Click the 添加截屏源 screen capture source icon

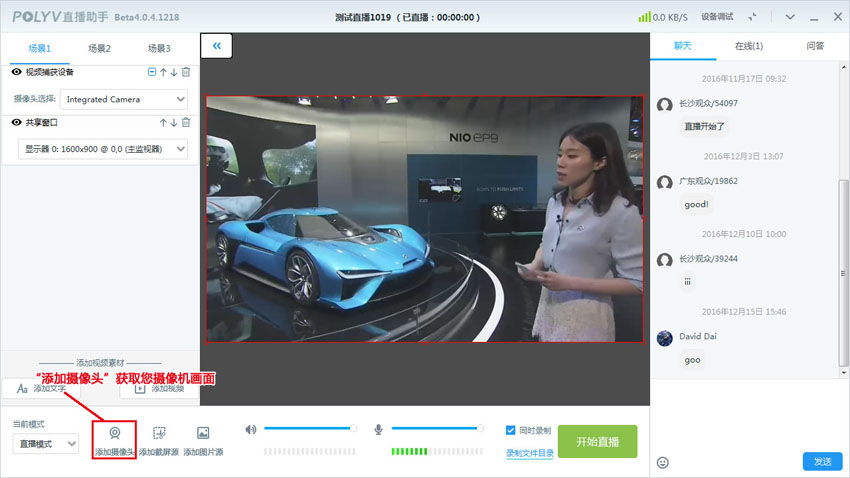tap(158, 434)
